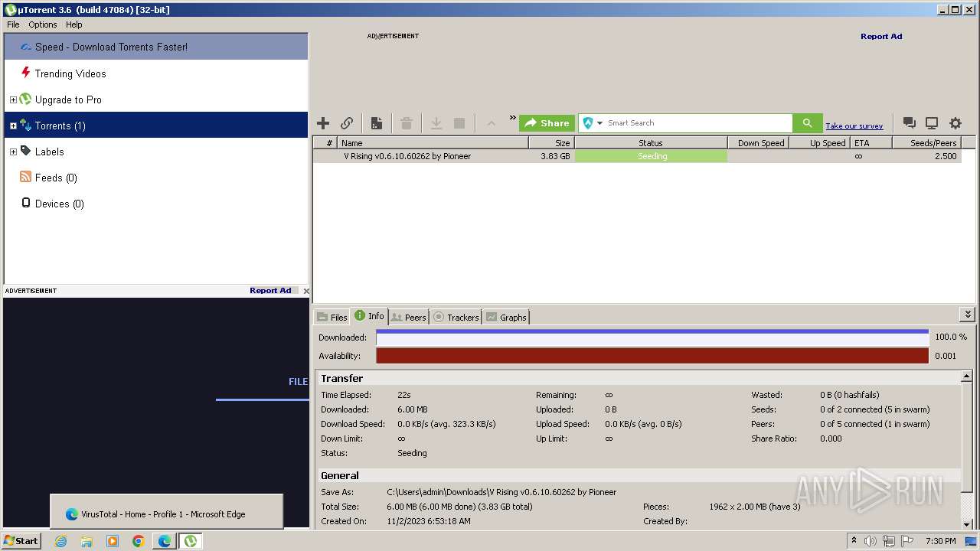The image size is (980, 551).
Task: Select the V Rising torrent row
Action: coord(637,156)
